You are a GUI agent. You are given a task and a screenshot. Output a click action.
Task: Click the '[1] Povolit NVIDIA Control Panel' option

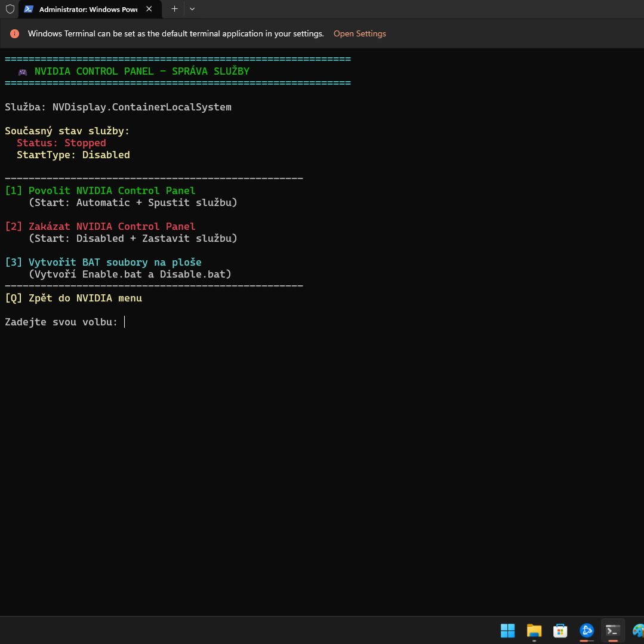click(100, 190)
